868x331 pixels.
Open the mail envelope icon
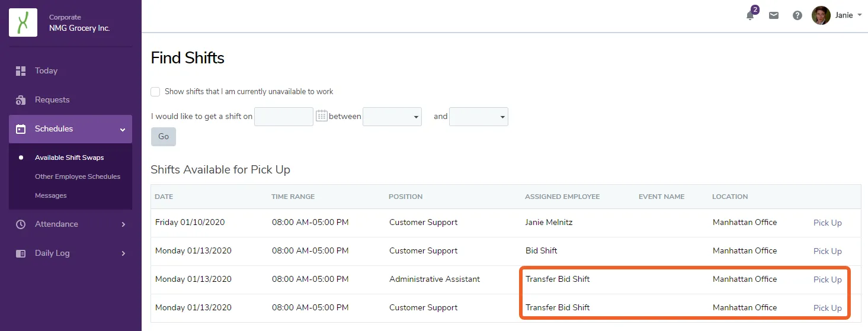774,15
